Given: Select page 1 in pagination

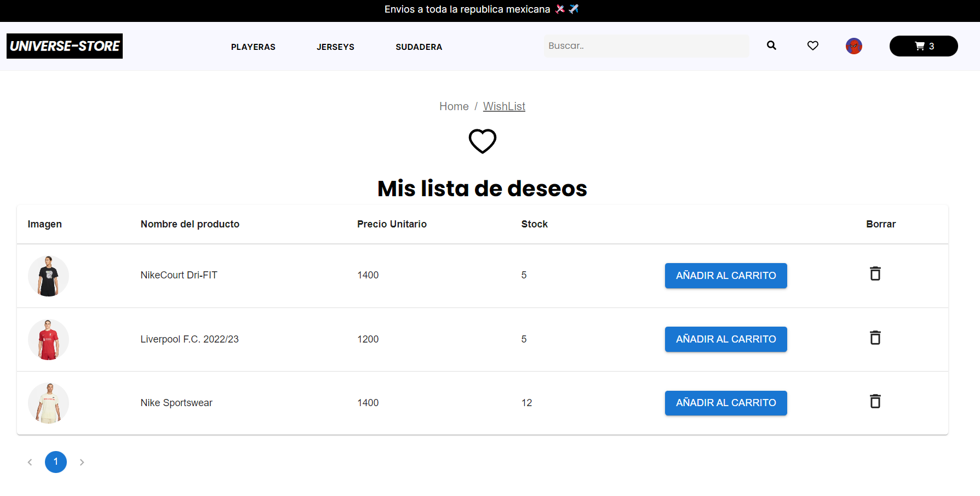Looking at the screenshot, I should tap(56, 462).
